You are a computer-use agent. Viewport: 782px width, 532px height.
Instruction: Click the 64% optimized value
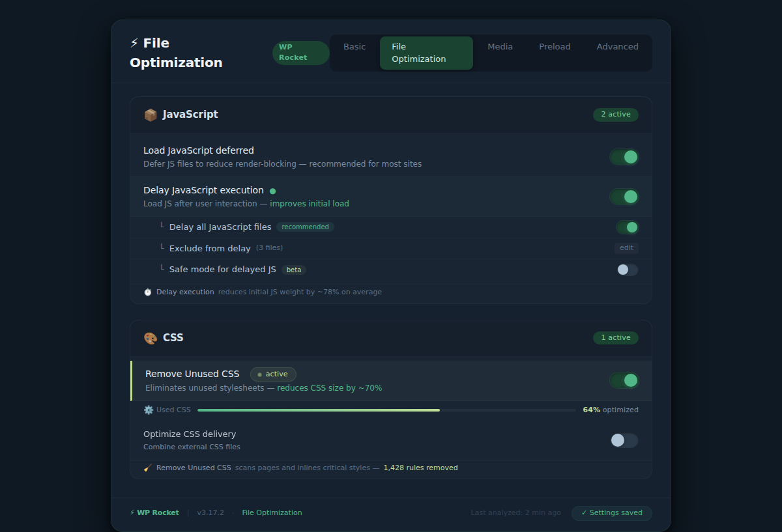pos(611,410)
